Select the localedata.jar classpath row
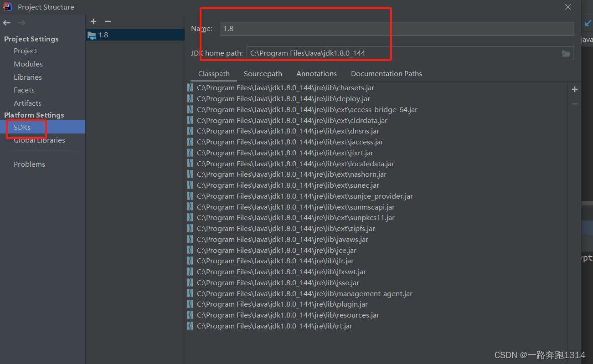 (x=376, y=164)
